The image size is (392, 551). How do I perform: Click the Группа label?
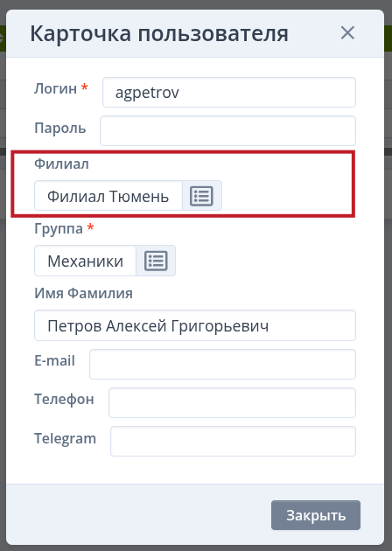(x=59, y=229)
